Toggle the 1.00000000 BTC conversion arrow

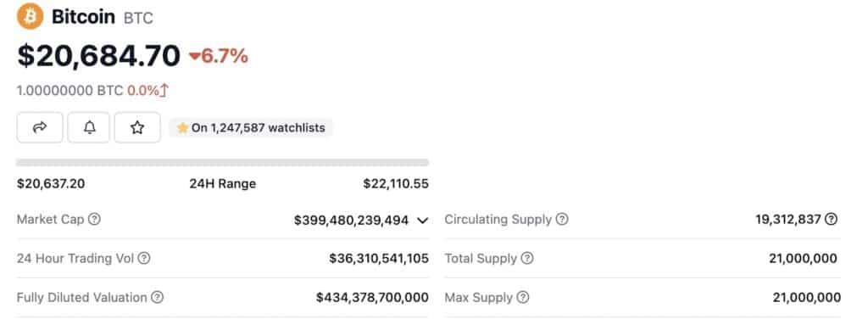pos(164,91)
